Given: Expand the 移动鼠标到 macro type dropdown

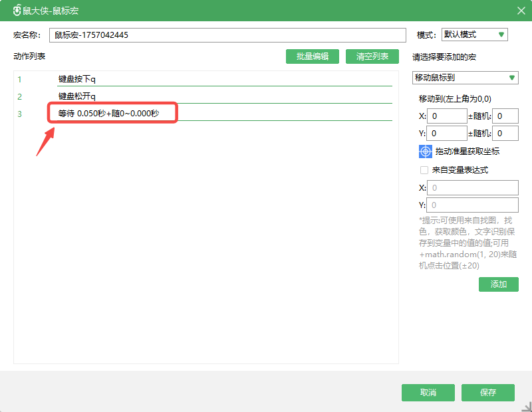Looking at the screenshot, I should pyautogui.click(x=465, y=78).
